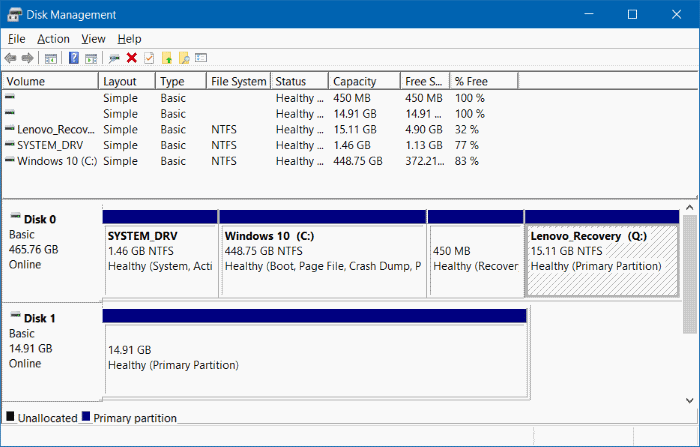This screenshot has height=447, width=700.
Task: Sort by the Layout column header
Action: pyautogui.click(x=127, y=81)
